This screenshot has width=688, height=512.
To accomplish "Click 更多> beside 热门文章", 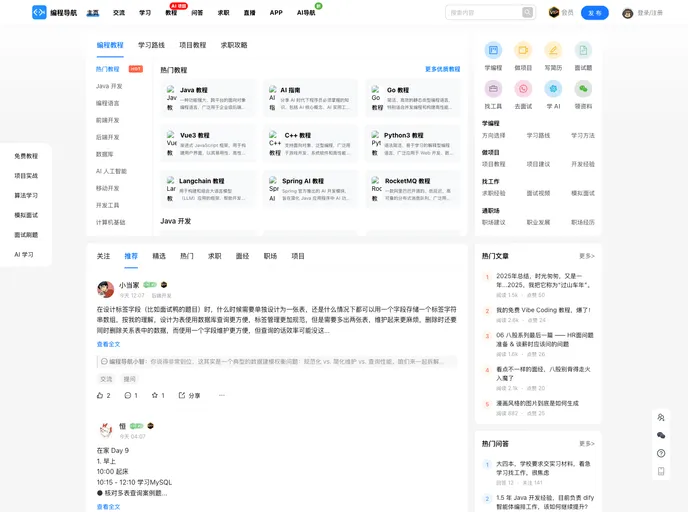I will 587,256.
